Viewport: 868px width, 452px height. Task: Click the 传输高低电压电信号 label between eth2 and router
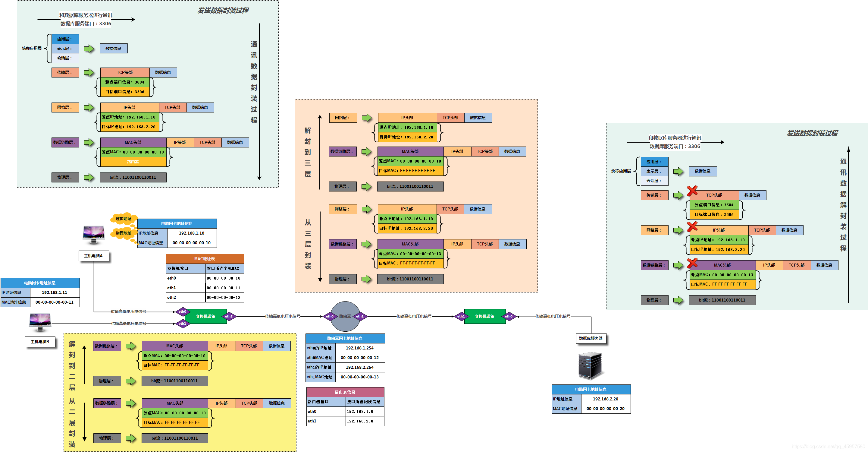(282, 316)
